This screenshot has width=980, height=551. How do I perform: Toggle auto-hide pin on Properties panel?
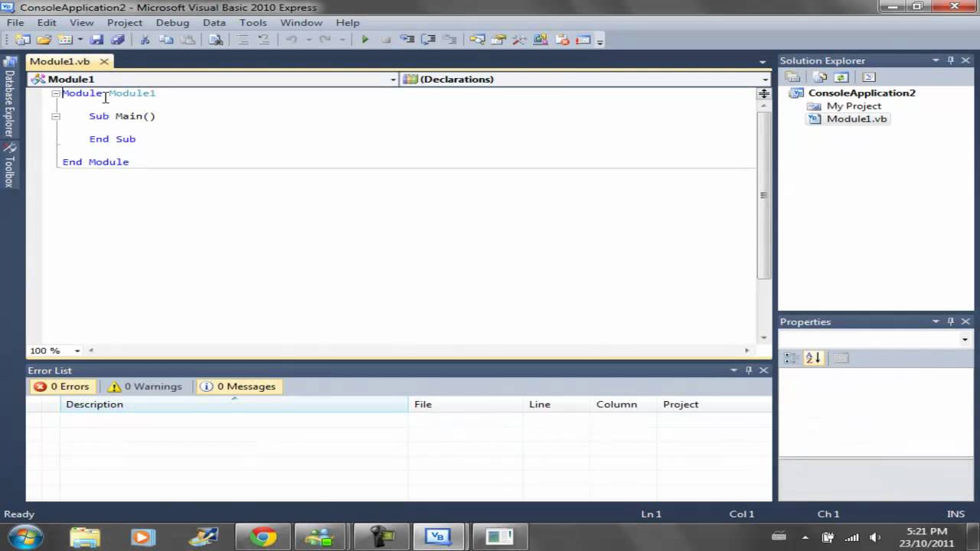951,321
